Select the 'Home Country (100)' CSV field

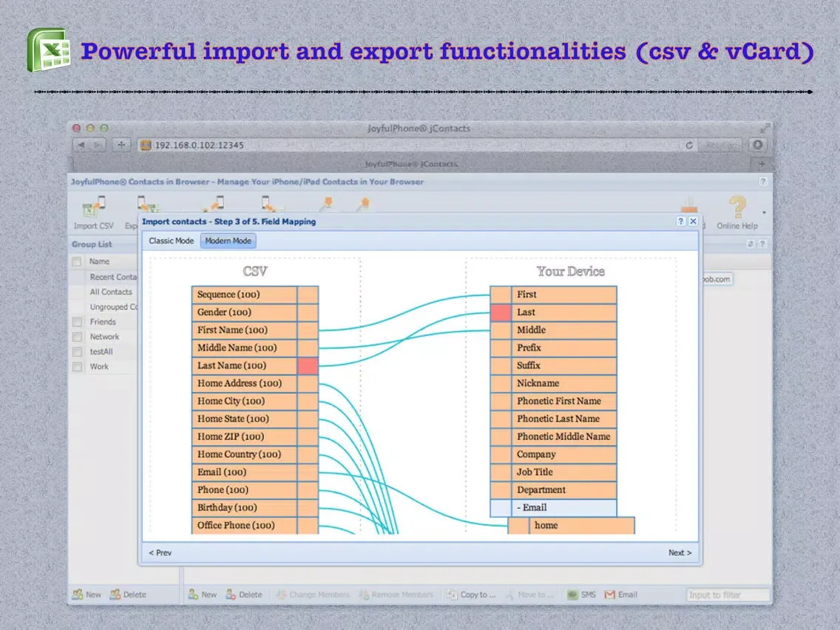click(x=244, y=454)
